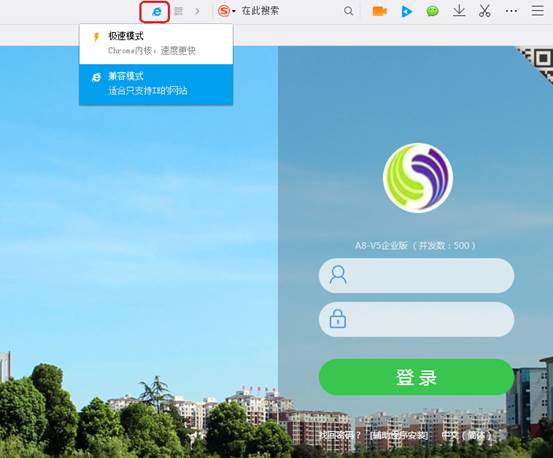Select the scissors screenshot tool
Screen dimensions: 553x458
point(485,11)
